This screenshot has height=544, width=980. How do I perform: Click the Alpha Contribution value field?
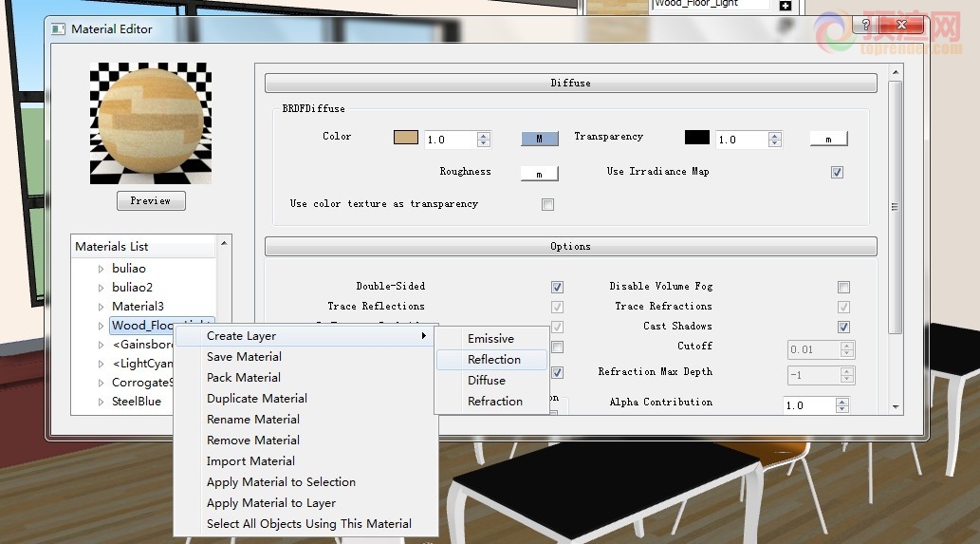(x=809, y=405)
